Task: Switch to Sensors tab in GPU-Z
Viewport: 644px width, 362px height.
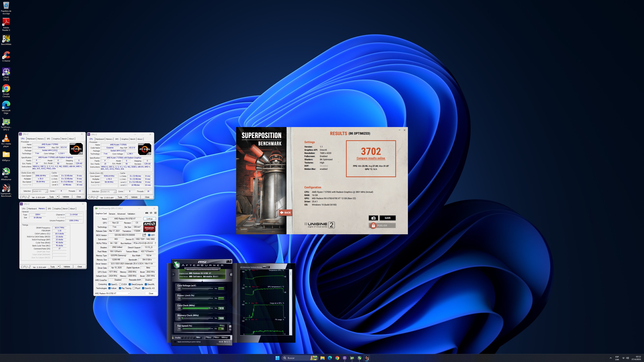Action: [112, 214]
